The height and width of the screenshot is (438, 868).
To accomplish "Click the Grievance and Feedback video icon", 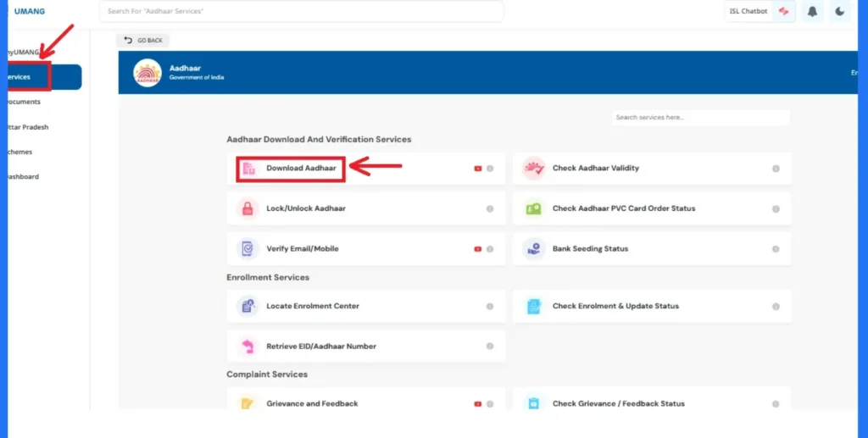I will point(478,404).
